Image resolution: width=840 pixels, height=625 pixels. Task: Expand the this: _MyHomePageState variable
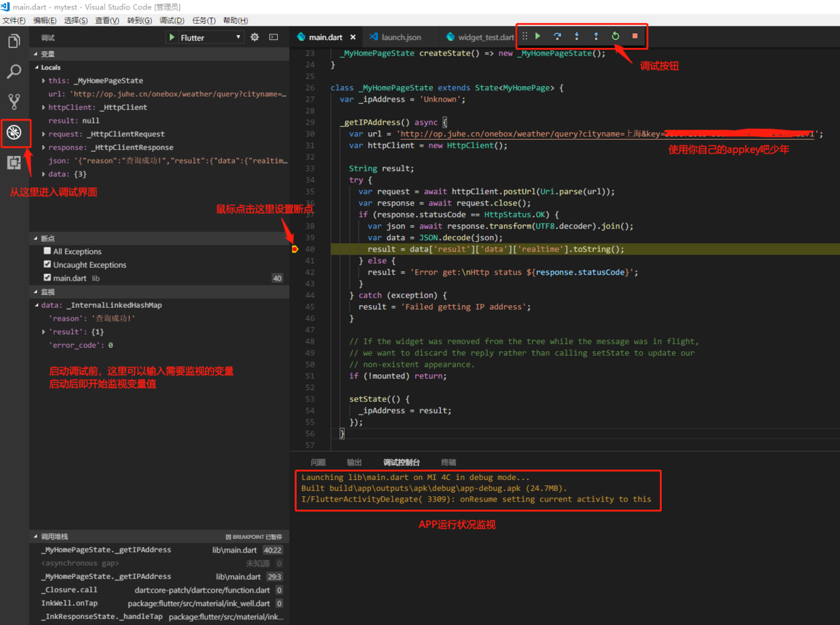pos(44,81)
